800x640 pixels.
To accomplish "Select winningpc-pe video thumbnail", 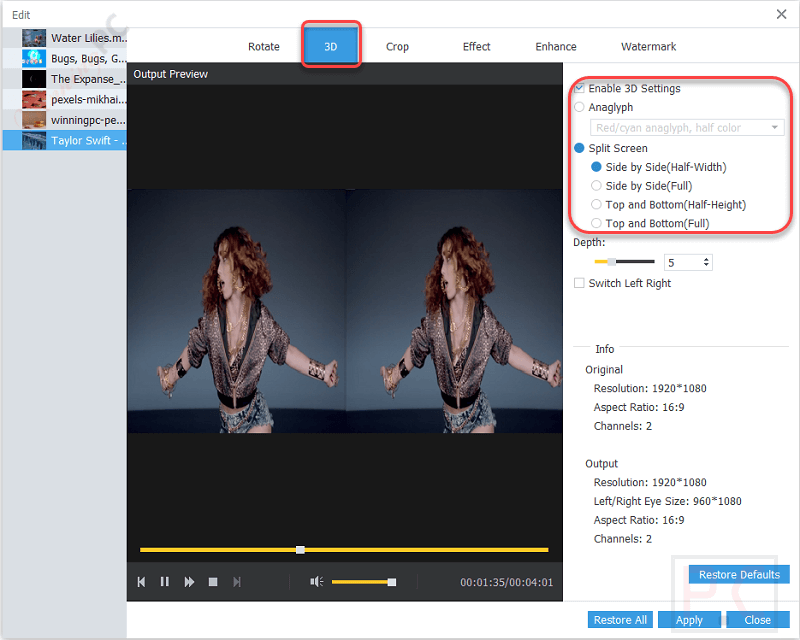I will pos(34,120).
